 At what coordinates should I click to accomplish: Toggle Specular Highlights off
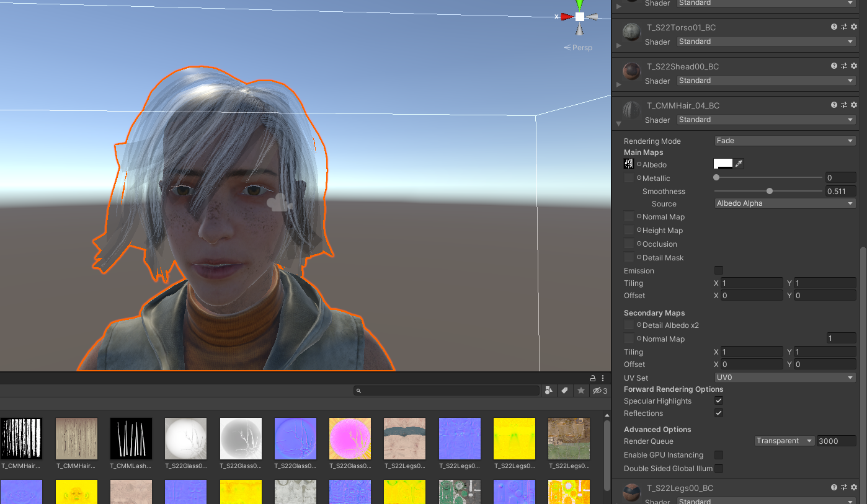(718, 400)
